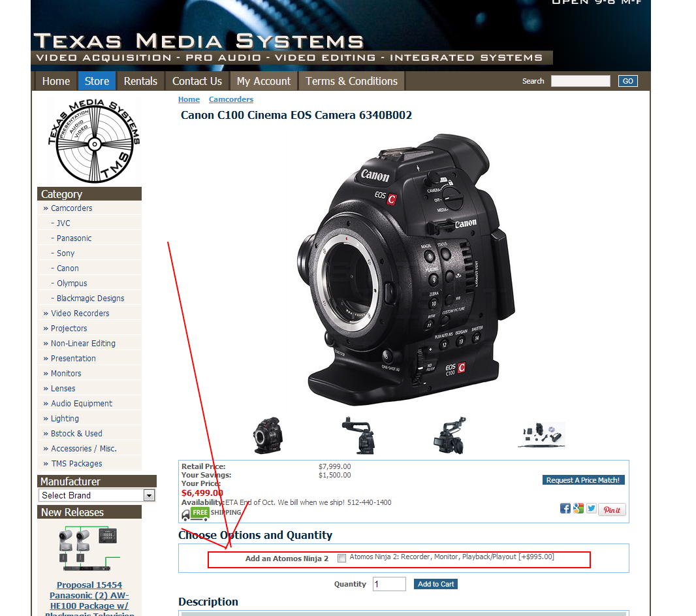
Task: Open the Home navigation tab
Action: pos(56,81)
